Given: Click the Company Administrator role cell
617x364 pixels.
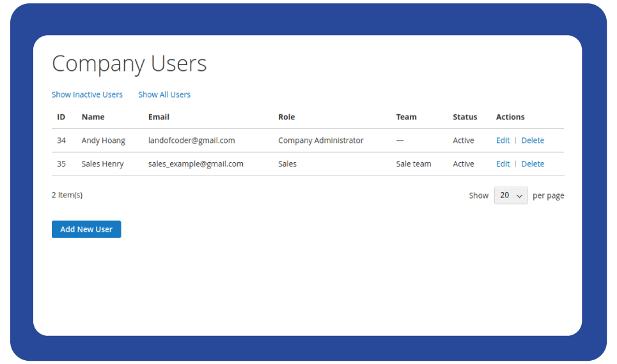Looking at the screenshot, I should coord(320,140).
